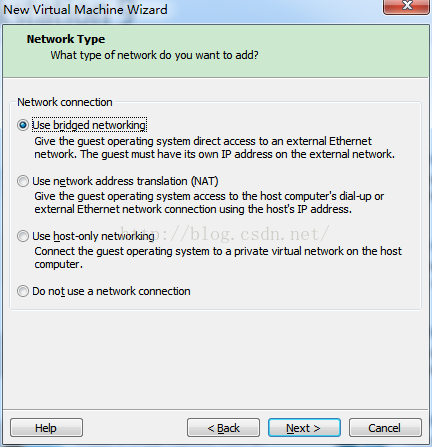
Task: Cancel the New Virtual Machine Wizard
Action: (385, 428)
